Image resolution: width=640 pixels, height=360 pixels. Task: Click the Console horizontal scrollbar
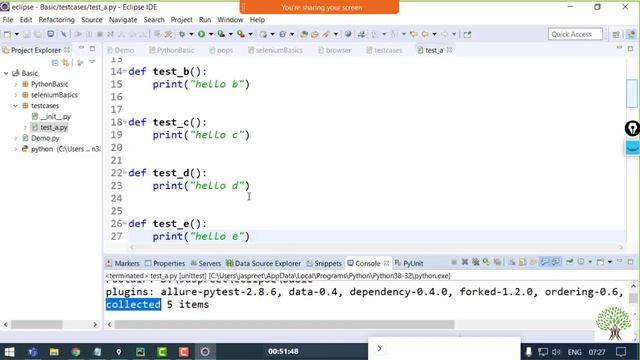[x=284, y=324]
